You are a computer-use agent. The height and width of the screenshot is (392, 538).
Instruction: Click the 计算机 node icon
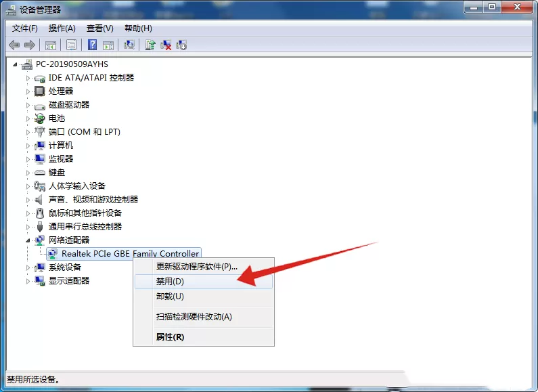[40, 146]
